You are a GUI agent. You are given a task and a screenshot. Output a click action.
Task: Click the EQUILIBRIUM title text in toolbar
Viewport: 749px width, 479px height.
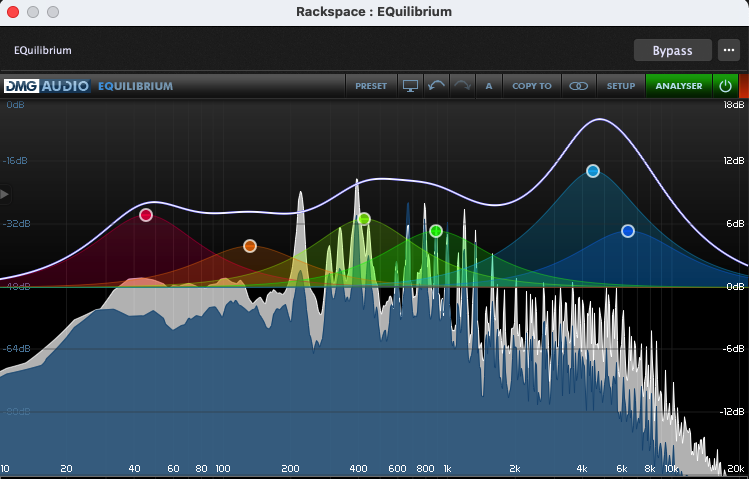(x=135, y=86)
